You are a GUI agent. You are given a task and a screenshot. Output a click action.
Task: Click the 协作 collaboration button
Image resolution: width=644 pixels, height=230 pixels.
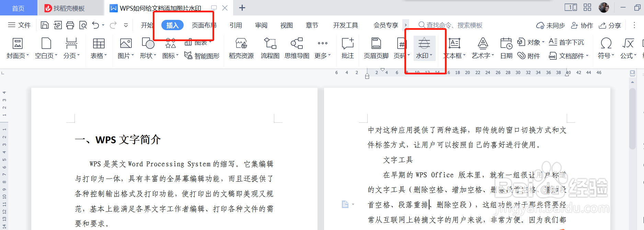[582, 25]
